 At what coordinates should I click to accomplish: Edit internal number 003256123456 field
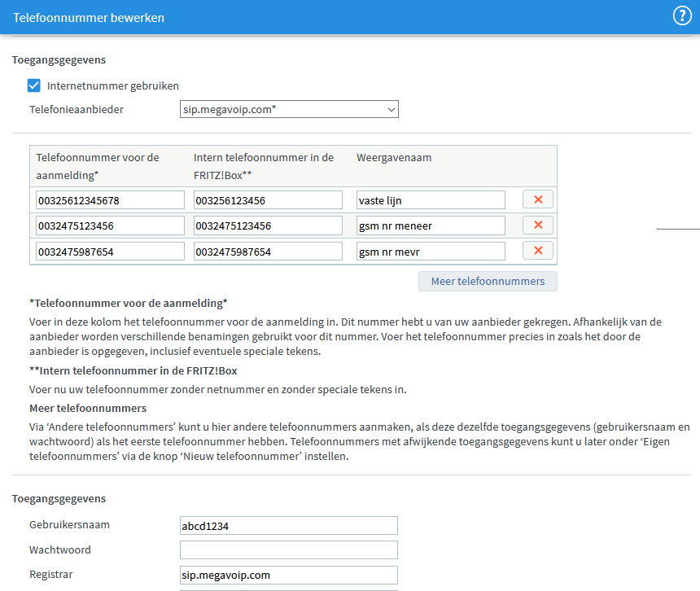coord(268,200)
